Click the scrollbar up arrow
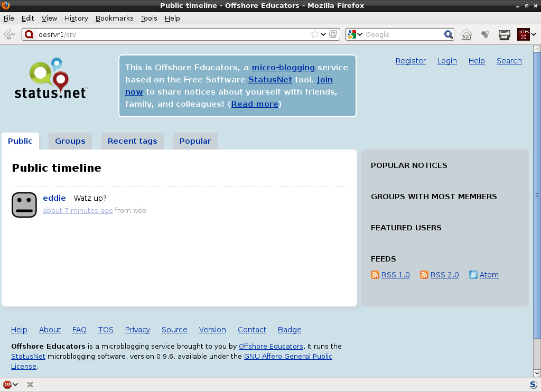 pos(537,49)
